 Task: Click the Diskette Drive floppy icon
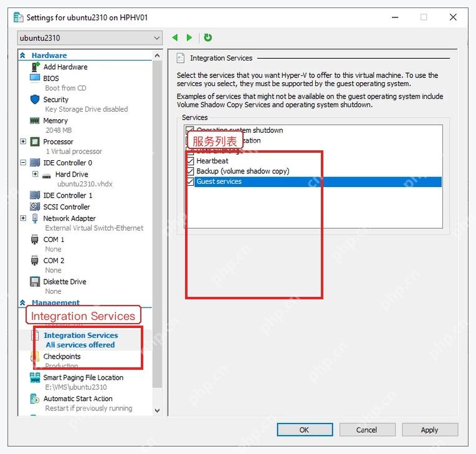click(35, 282)
